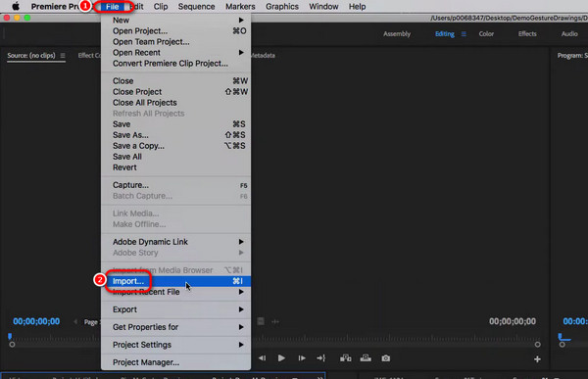Image resolution: width=588 pixels, height=379 pixels.
Task: Choose Save All menu item
Action: click(175, 157)
